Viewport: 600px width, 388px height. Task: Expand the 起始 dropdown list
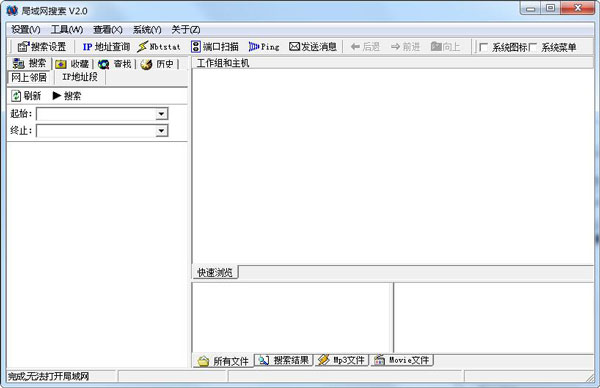161,114
